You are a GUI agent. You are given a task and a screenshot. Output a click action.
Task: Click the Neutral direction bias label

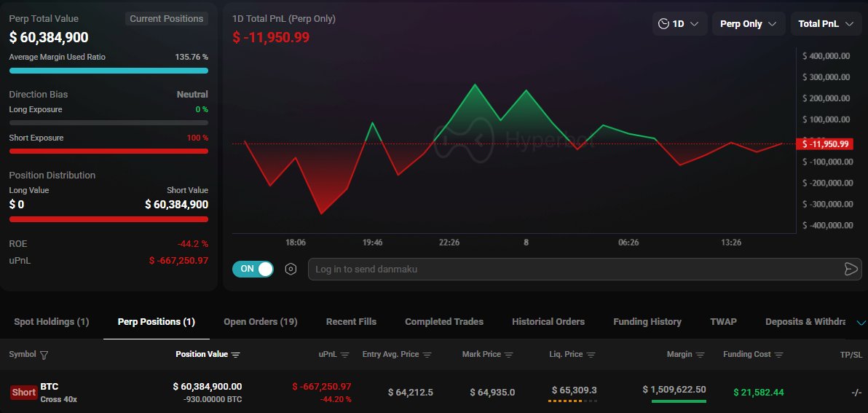tap(193, 95)
